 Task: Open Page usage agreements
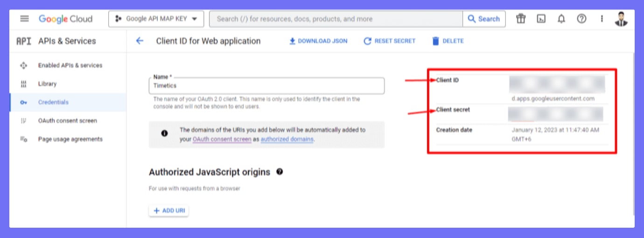[x=70, y=139]
